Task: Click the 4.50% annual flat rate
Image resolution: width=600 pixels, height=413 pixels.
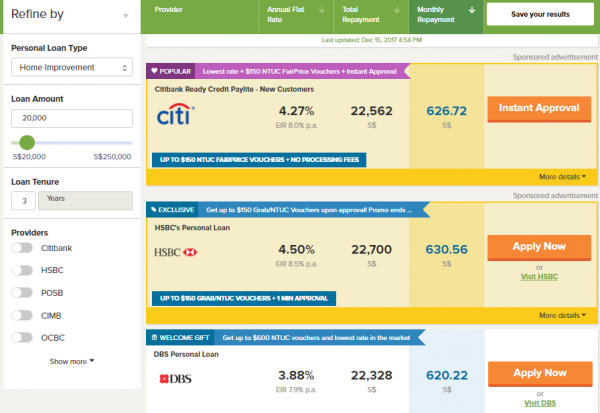Action: point(297,250)
